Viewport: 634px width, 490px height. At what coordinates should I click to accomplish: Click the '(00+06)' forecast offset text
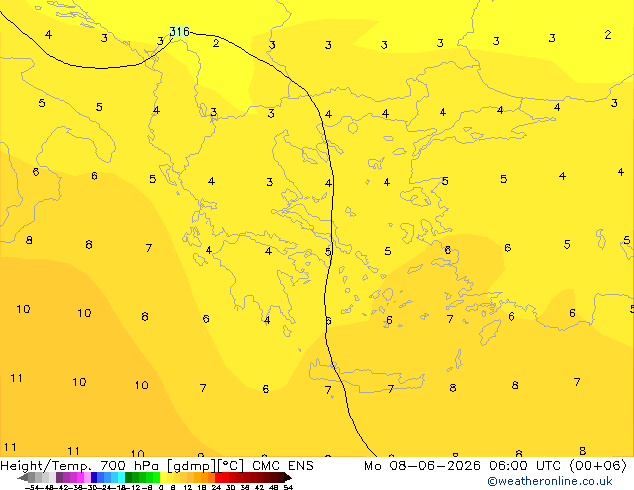(x=598, y=466)
